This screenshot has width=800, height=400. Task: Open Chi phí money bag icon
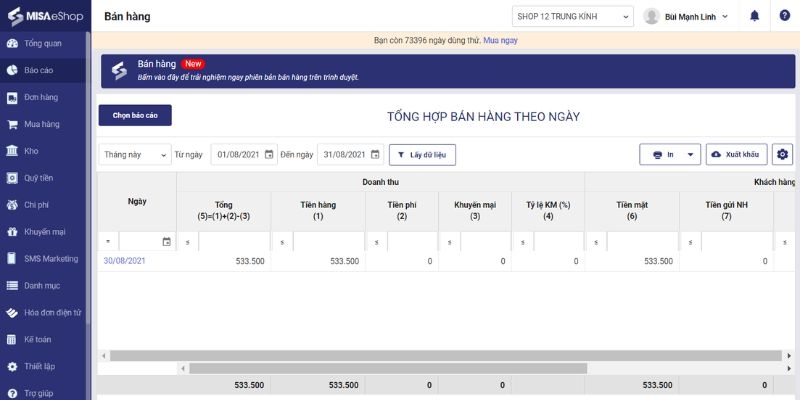[x=12, y=205]
